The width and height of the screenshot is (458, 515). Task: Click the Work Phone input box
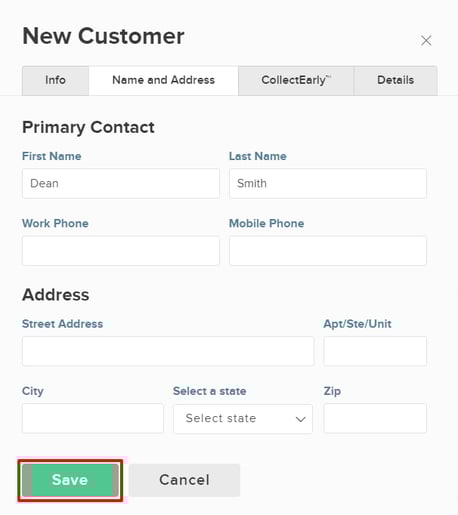(121, 251)
